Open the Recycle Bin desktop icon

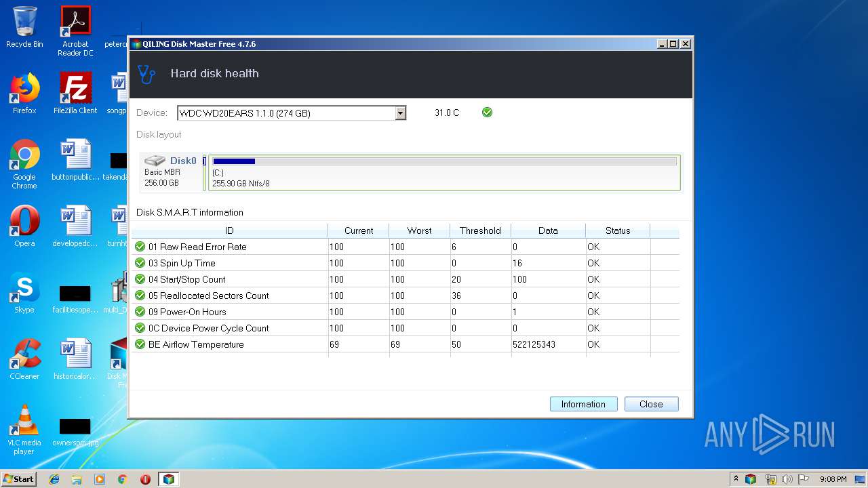(24, 27)
